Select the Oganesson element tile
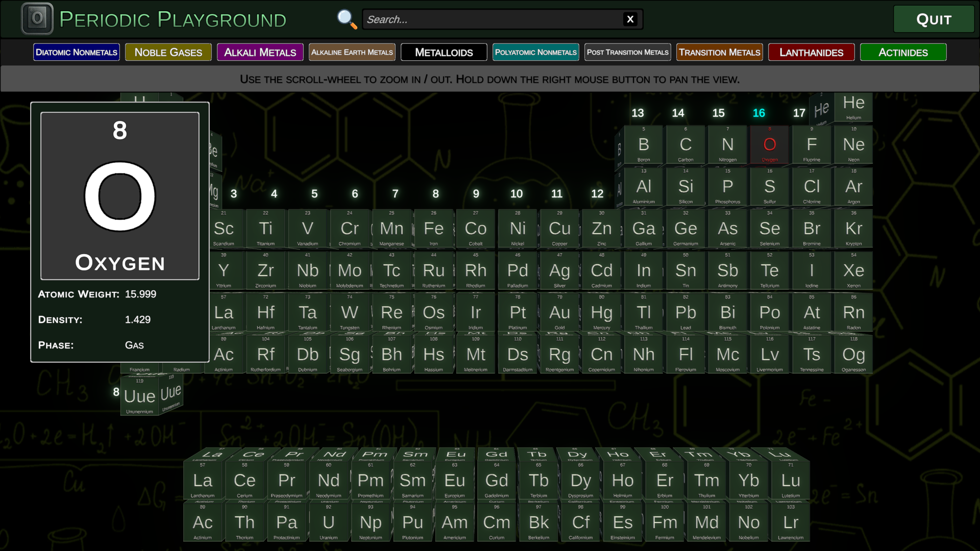The image size is (980, 551). (854, 355)
